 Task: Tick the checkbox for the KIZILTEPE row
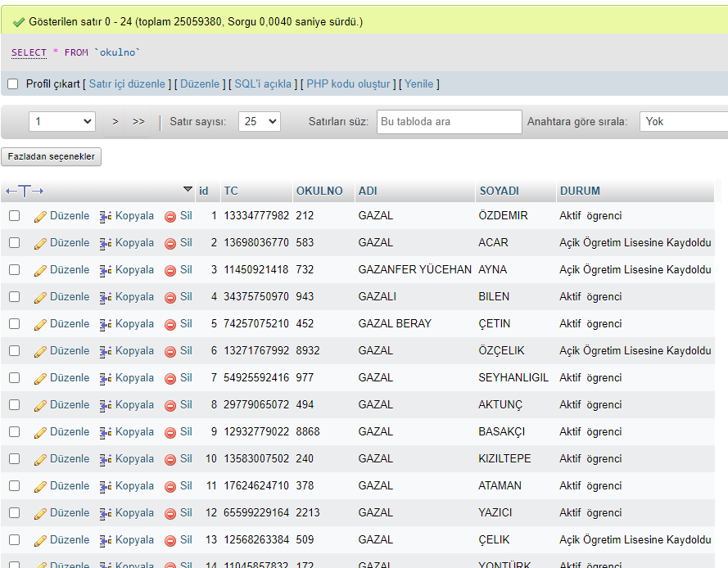[x=15, y=458]
